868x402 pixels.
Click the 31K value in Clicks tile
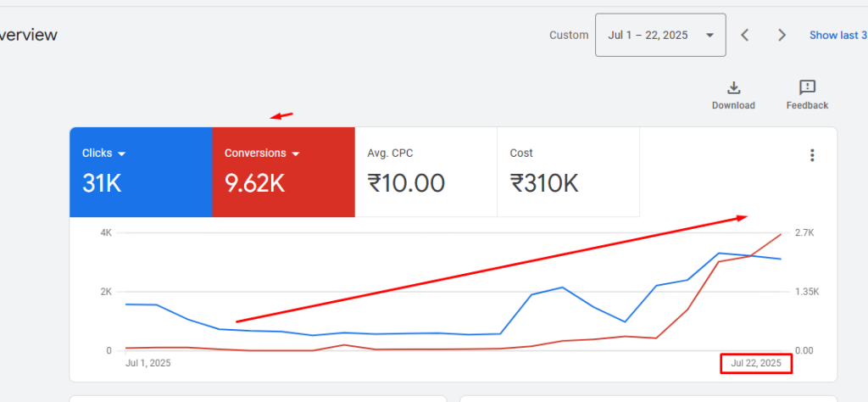click(102, 182)
